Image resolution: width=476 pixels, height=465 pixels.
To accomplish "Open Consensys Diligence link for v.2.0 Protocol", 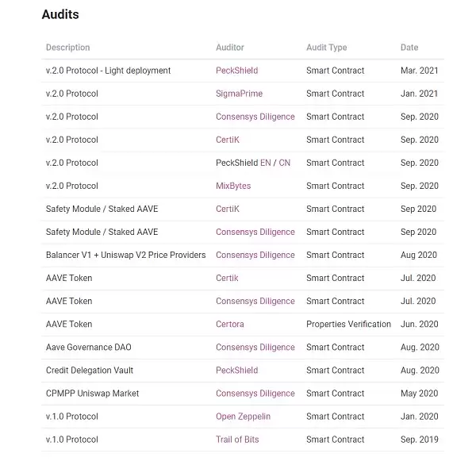I will 255,117.
